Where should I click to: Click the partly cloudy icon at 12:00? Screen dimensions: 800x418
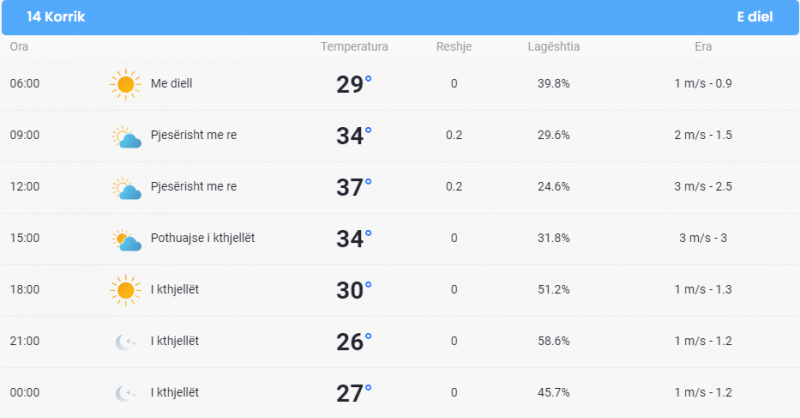(x=127, y=188)
